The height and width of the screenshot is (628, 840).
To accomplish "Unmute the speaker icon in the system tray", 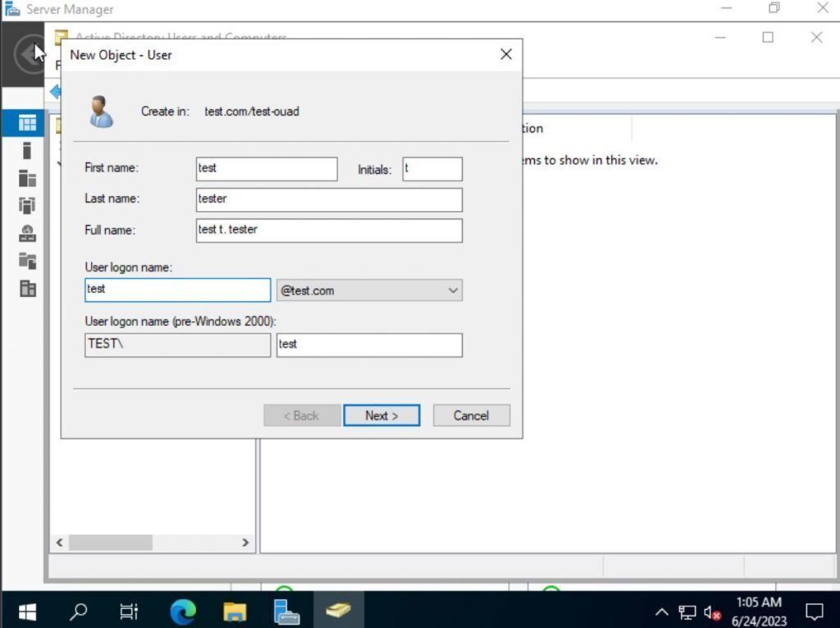I will pos(710,612).
